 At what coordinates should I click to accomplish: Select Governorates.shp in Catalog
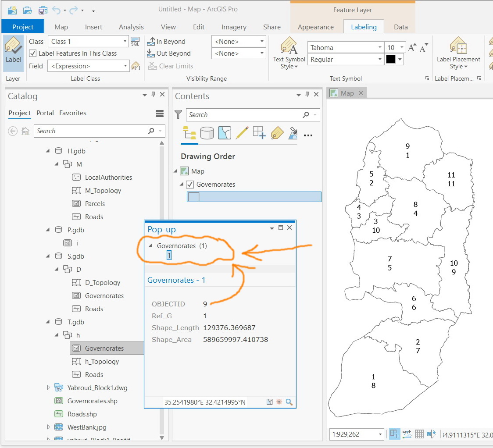pyautogui.click(x=92, y=401)
